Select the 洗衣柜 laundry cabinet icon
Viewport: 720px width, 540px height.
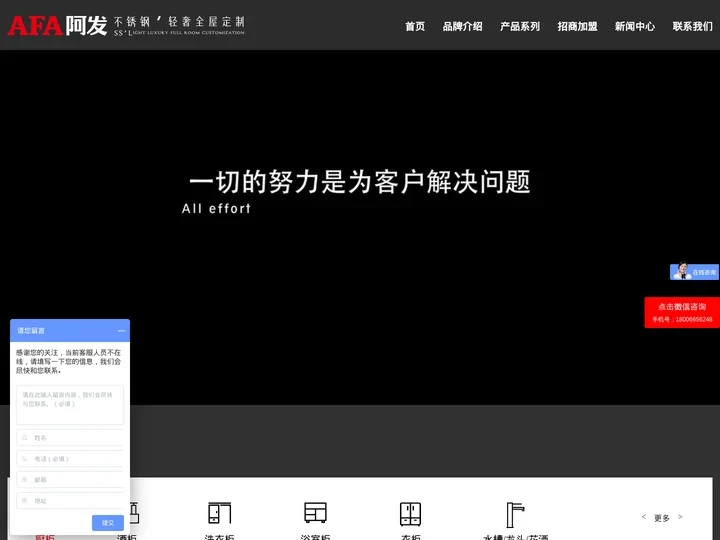[219, 513]
